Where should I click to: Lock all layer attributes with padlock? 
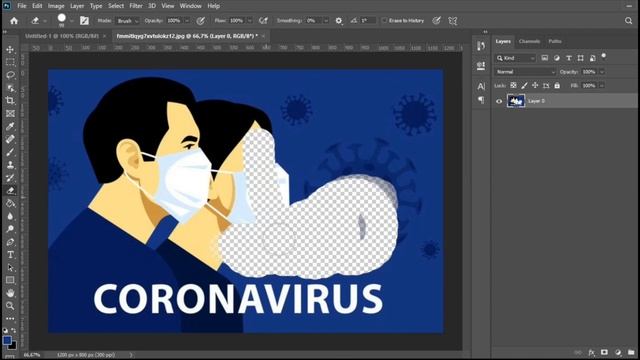(x=557, y=85)
